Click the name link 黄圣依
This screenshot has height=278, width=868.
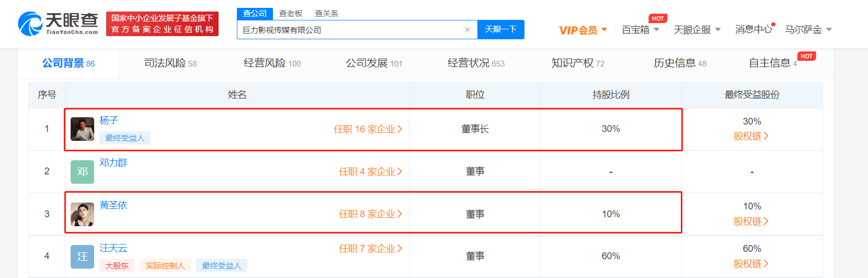pyautogui.click(x=113, y=205)
